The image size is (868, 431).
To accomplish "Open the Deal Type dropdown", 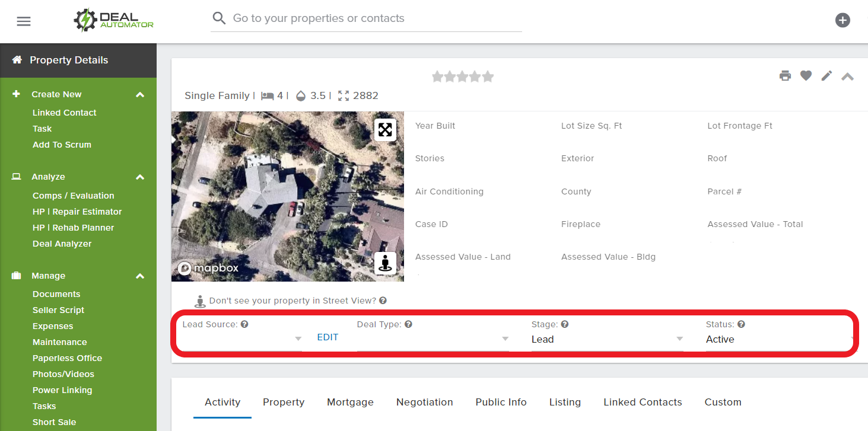I will tap(433, 339).
